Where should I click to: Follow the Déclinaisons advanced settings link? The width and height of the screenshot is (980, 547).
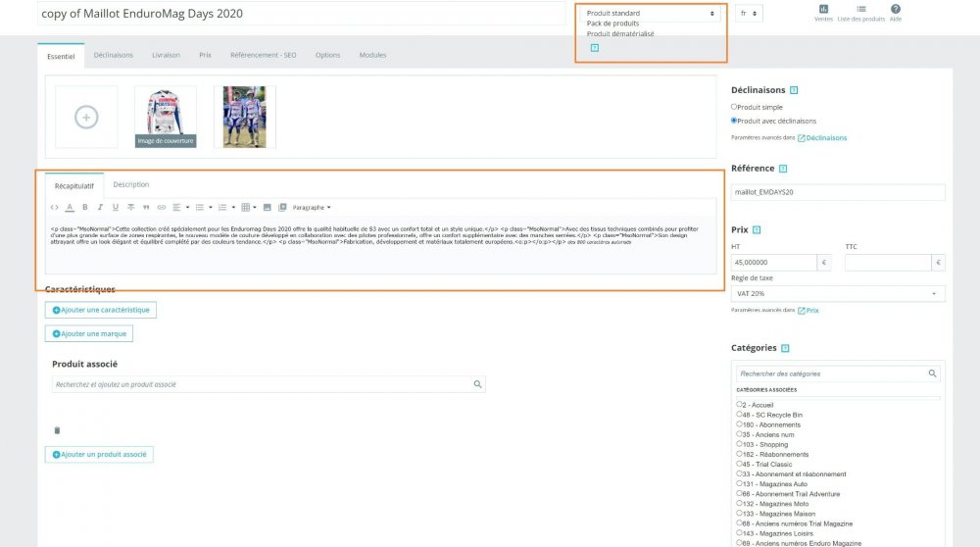coord(822,138)
